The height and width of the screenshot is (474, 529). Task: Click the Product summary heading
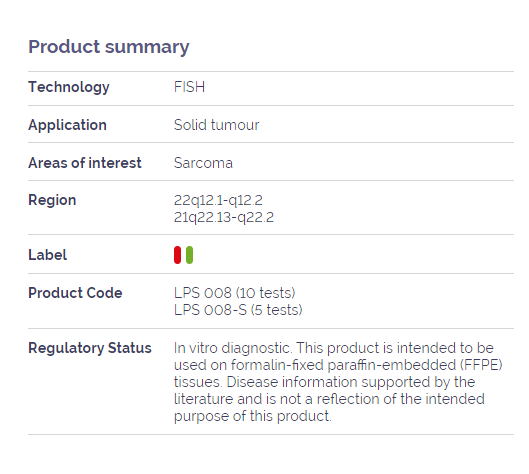(x=109, y=47)
